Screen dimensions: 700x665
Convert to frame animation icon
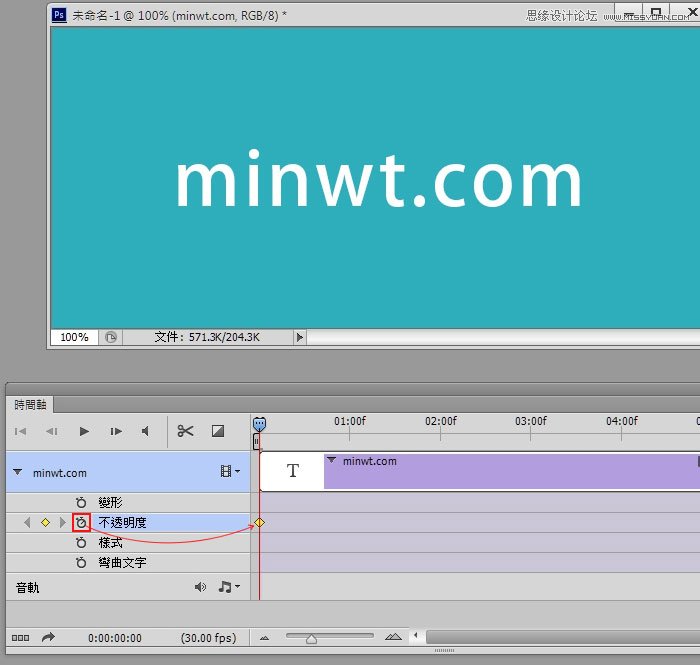tap(21, 638)
